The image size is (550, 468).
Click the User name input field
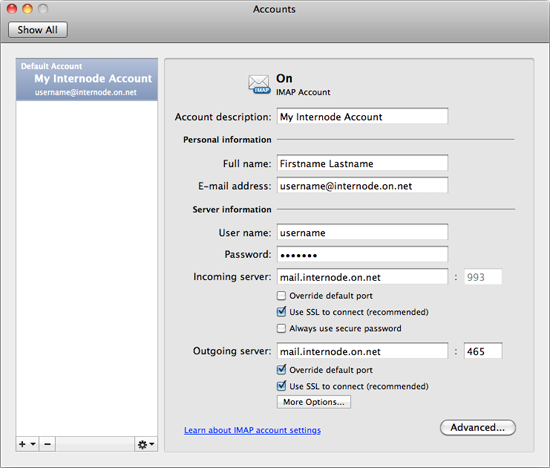(362, 232)
